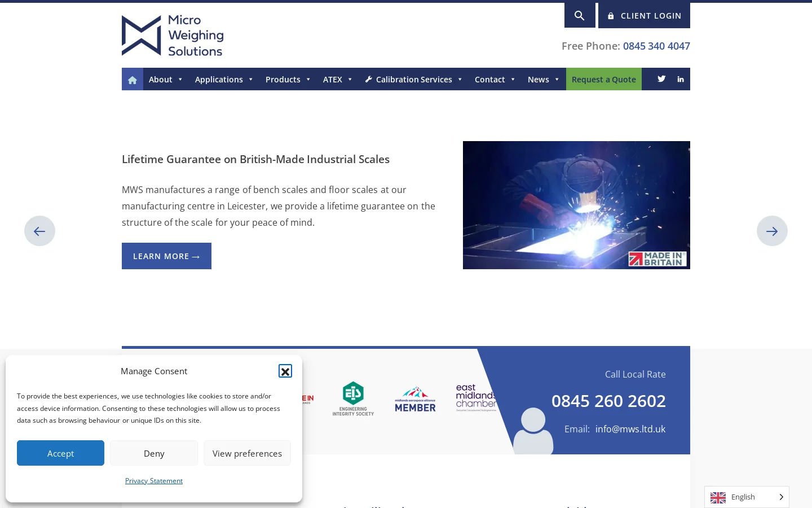Viewport: 812px width, 508px height.
Task: Close the Manage Consent dialog
Action: tap(285, 371)
